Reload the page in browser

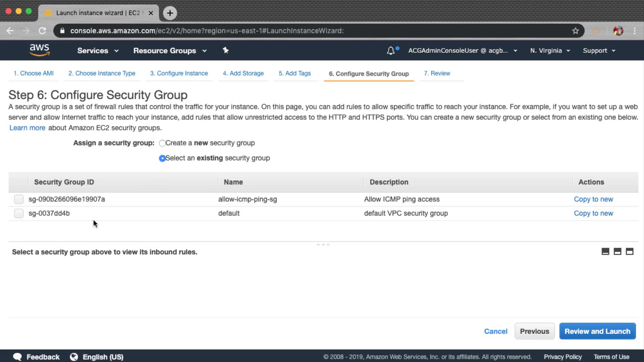[x=42, y=31]
